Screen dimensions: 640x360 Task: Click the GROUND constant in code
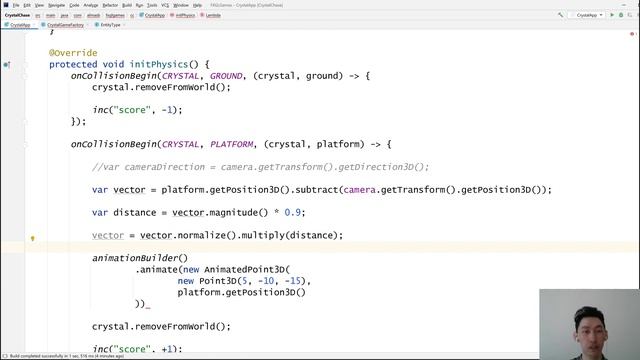[226, 76]
